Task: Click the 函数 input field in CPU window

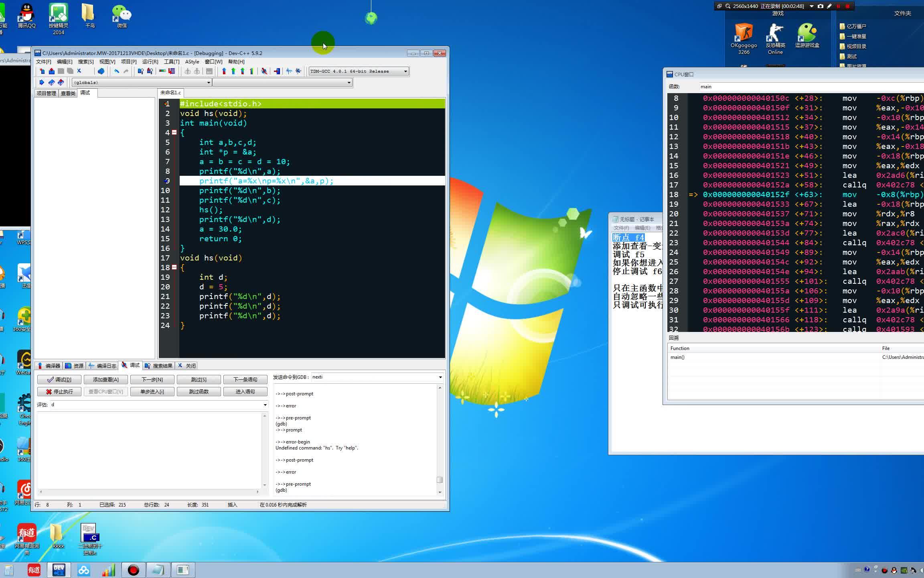Action: pyautogui.click(x=812, y=87)
